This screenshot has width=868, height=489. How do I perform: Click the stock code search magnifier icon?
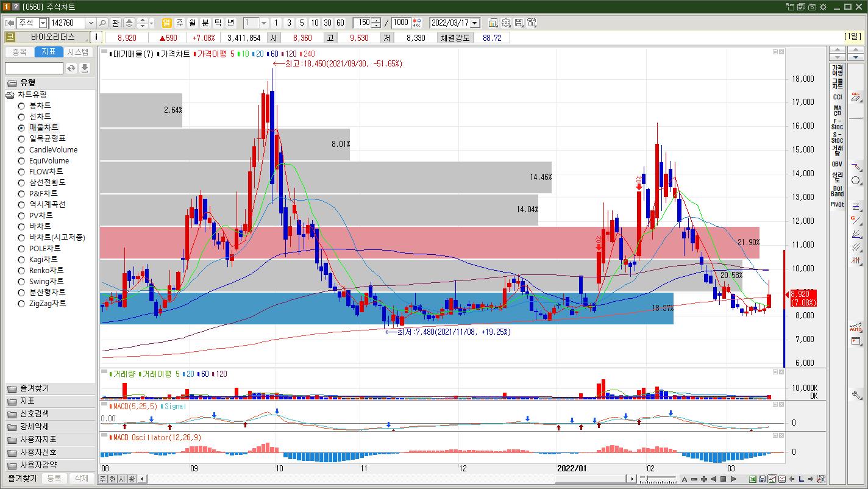(102, 23)
